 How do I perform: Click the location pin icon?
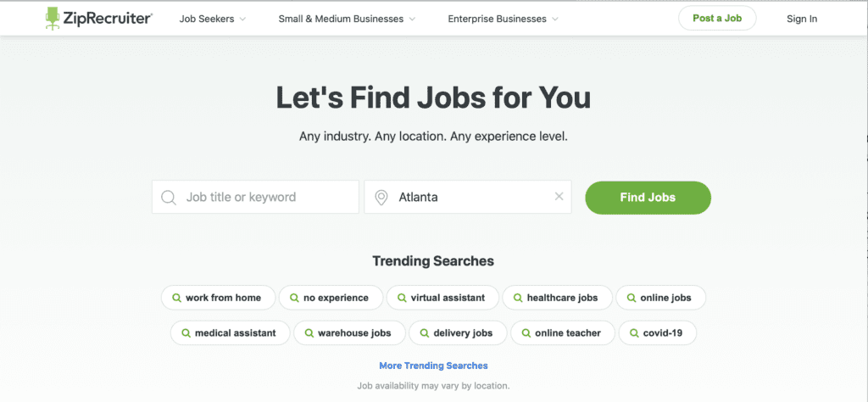tap(381, 197)
